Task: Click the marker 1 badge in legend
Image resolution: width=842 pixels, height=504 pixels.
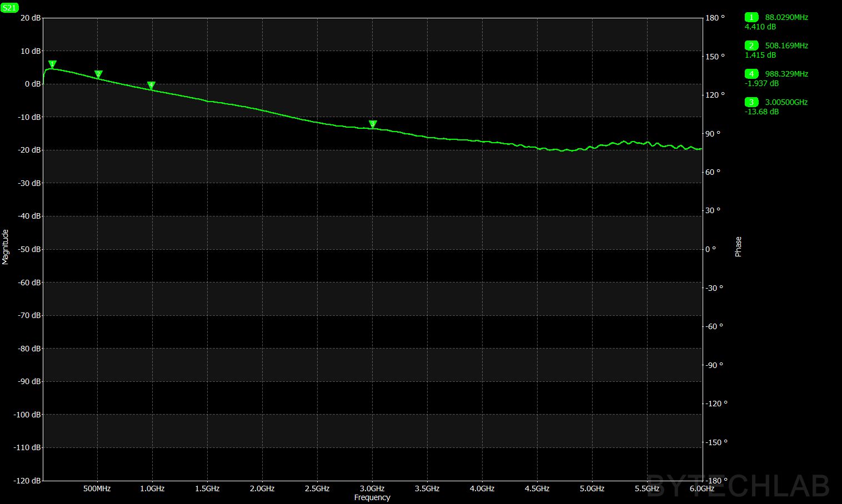Action: [751, 17]
